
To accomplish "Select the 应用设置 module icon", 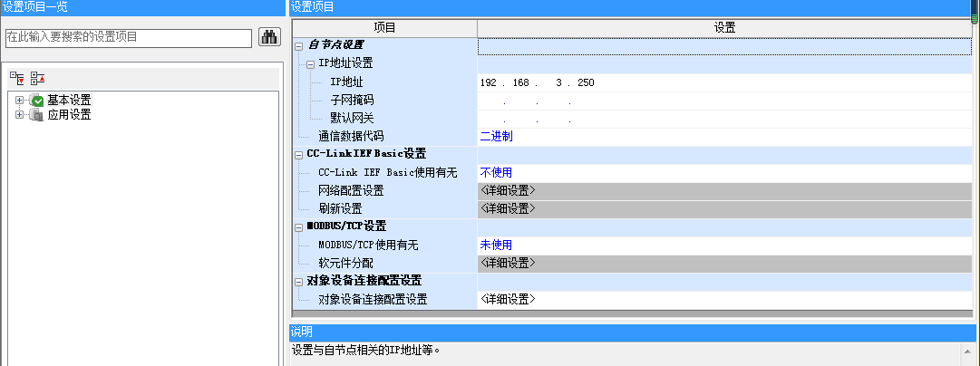I will (36, 115).
